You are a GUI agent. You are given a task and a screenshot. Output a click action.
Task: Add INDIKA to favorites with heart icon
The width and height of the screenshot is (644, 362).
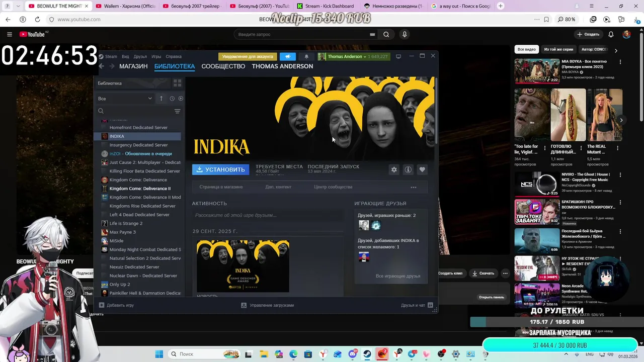422,169
